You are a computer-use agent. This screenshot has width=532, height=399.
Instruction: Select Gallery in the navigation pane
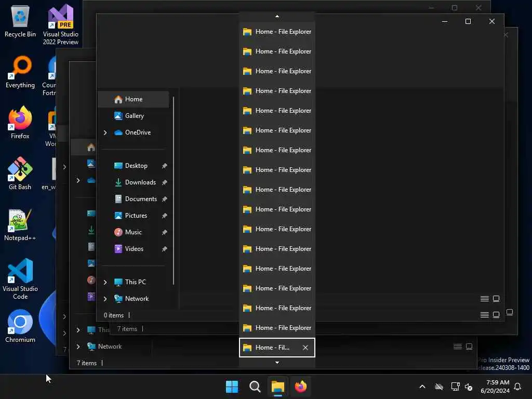tap(134, 116)
